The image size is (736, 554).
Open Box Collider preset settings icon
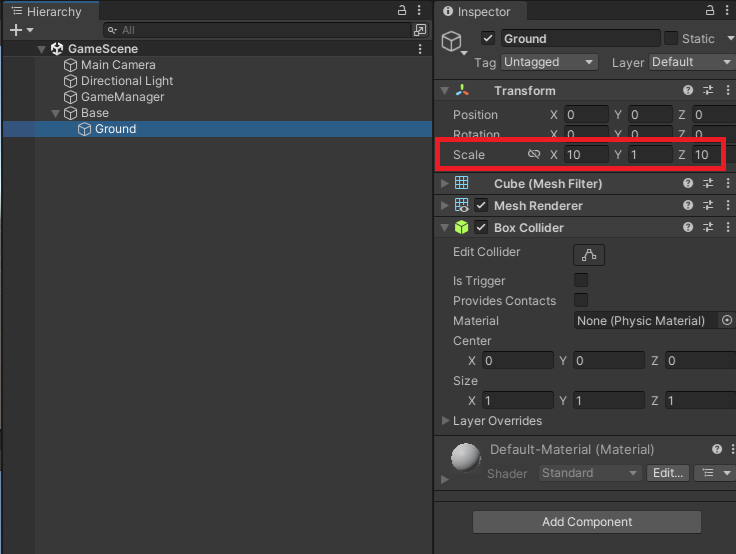pos(707,228)
